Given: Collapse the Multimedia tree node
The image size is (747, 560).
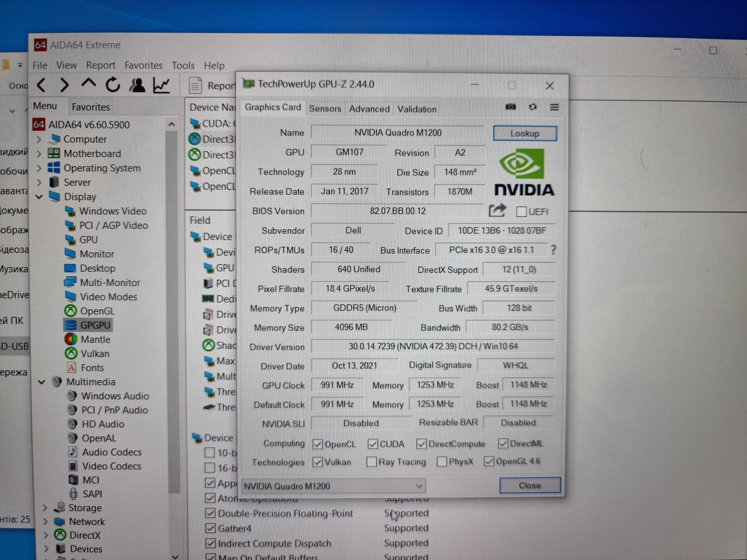Looking at the screenshot, I should click(42, 382).
